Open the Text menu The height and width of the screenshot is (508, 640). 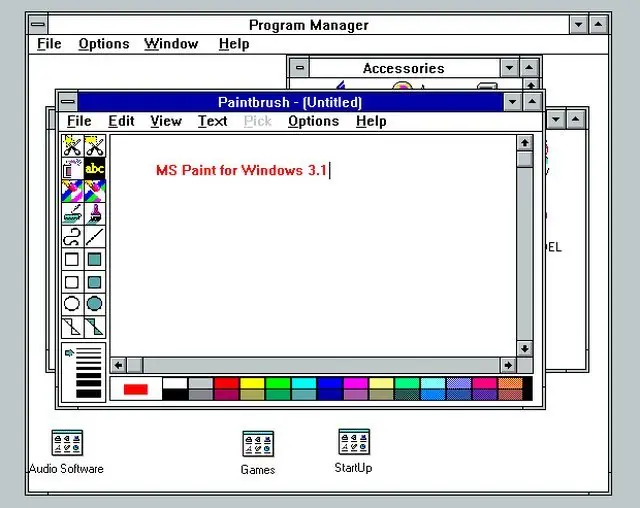pyautogui.click(x=213, y=121)
